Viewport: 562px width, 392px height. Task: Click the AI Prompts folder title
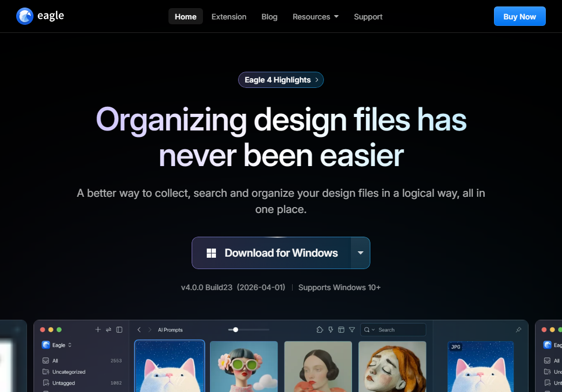170,329
